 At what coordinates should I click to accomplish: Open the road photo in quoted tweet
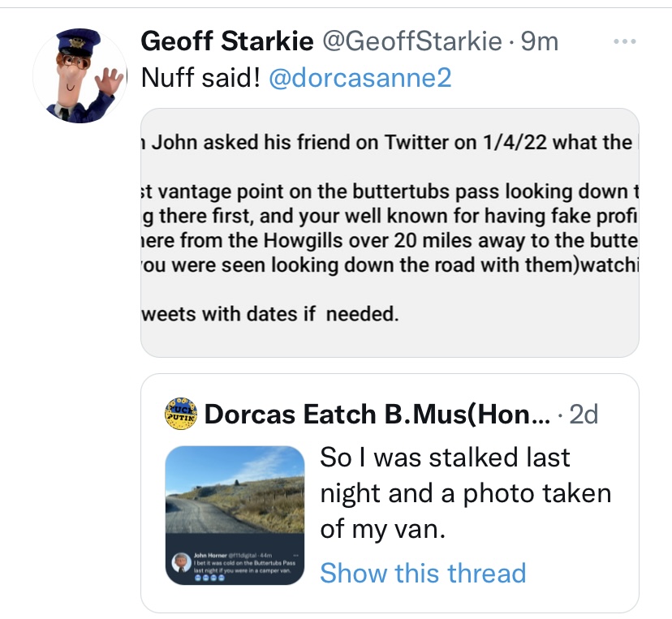235,492
